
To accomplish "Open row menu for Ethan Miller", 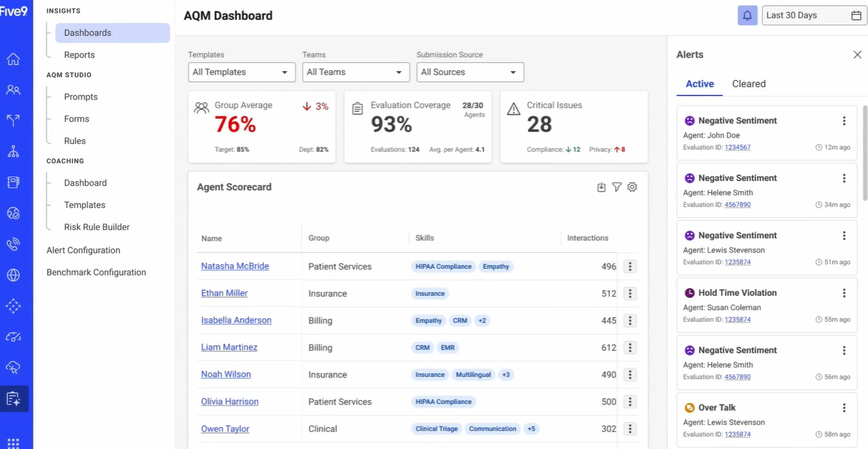I will 630,293.
